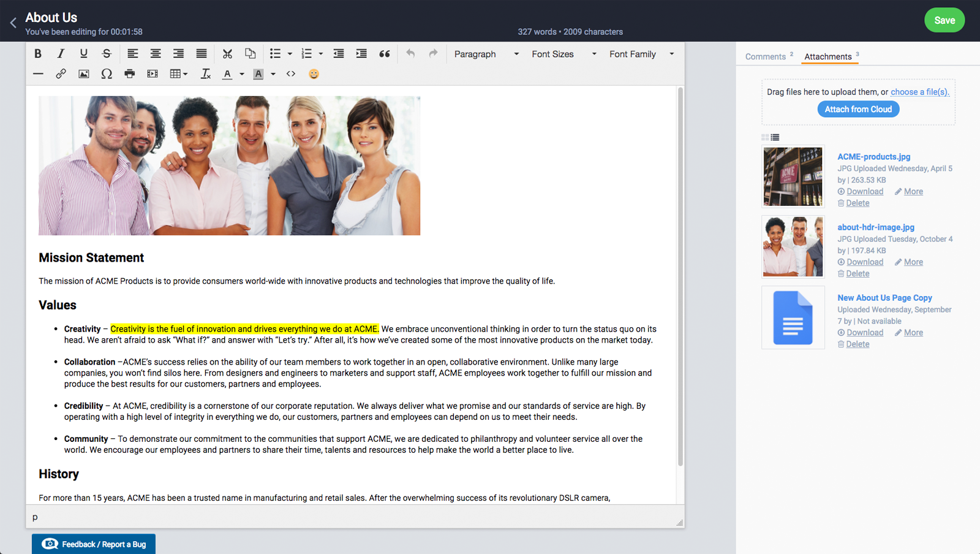Toggle blockquote formatting
The height and width of the screenshot is (554, 980).
pos(385,54)
